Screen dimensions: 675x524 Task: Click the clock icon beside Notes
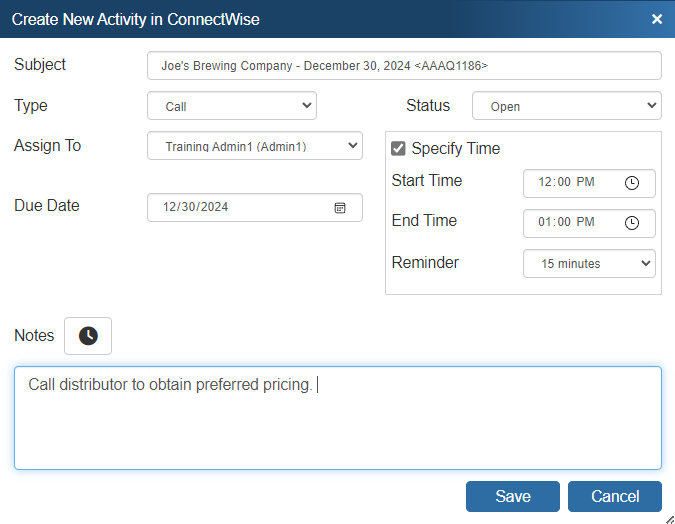point(88,336)
